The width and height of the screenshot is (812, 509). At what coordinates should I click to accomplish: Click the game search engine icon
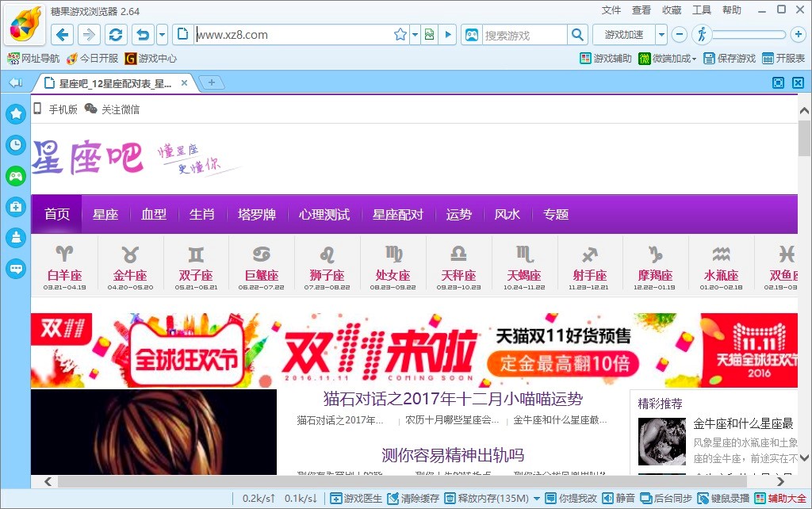click(x=472, y=35)
